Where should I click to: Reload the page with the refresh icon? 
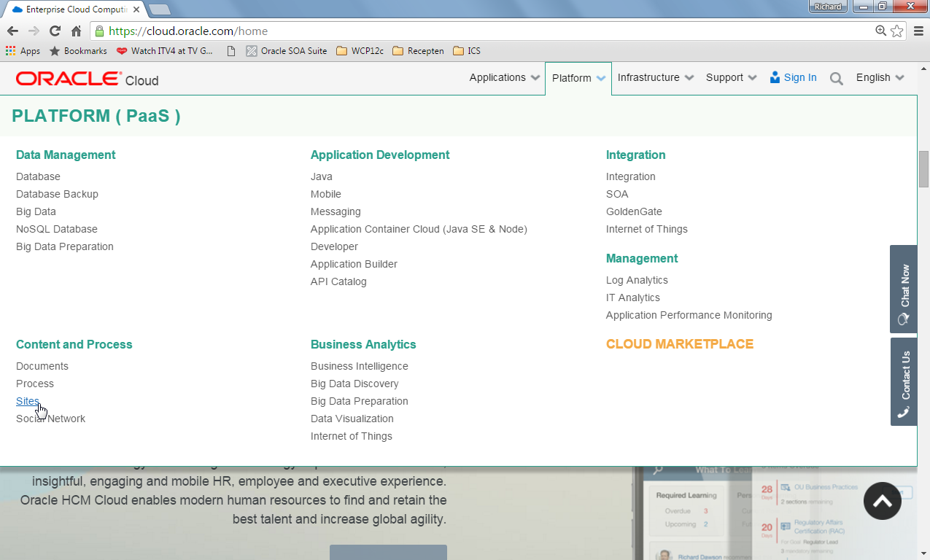[x=55, y=31]
